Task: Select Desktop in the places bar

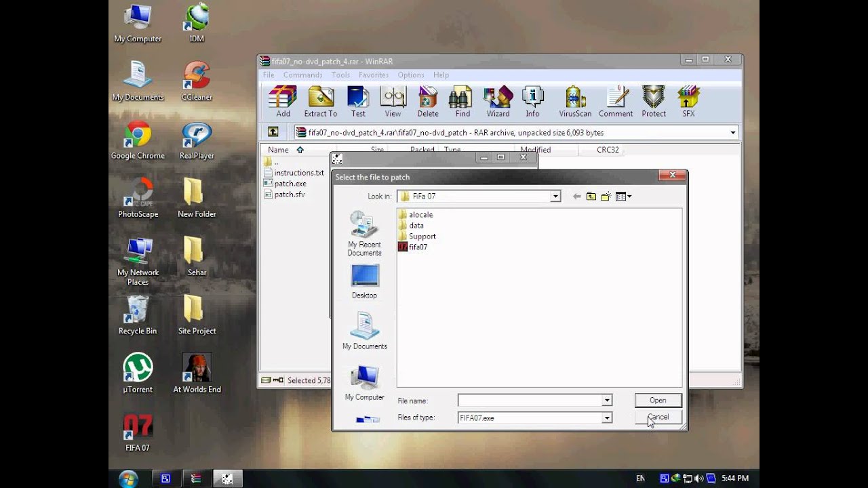Action: [364, 281]
